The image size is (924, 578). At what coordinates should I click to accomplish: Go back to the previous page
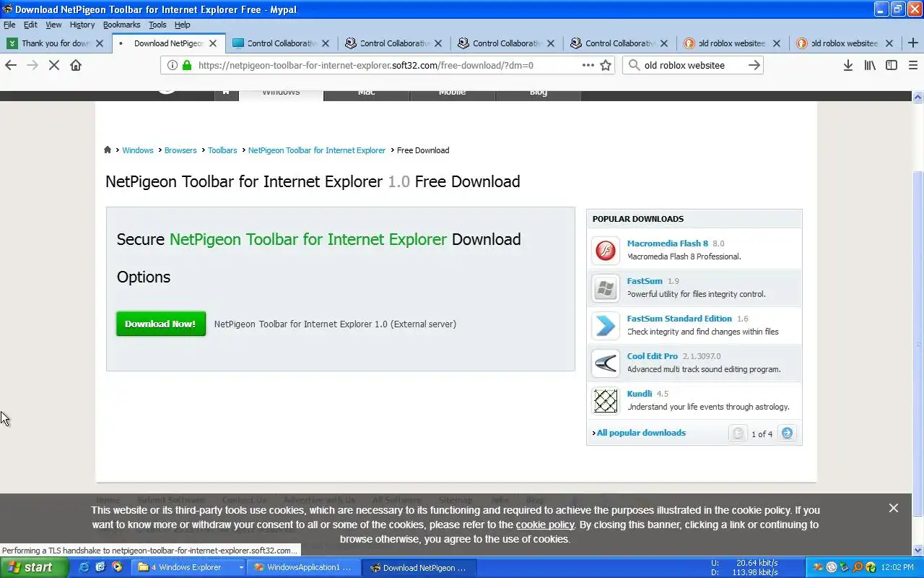pyautogui.click(x=11, y=65)
